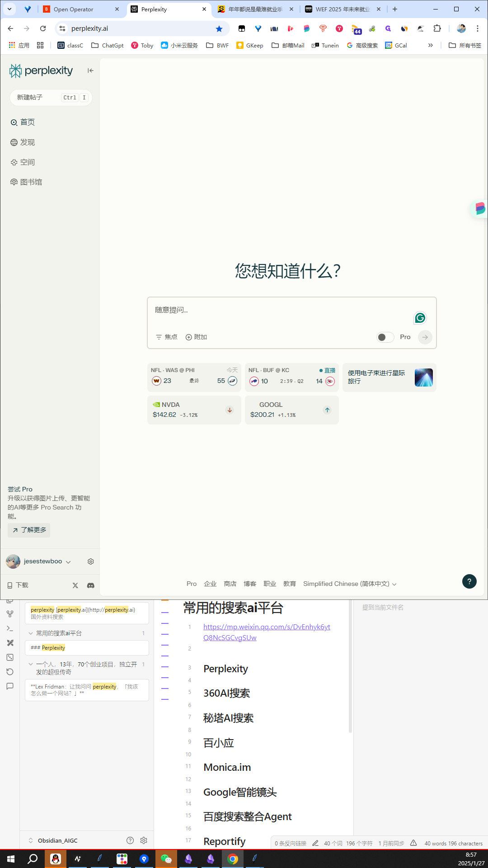
Task: Open the Discord icon link
Action: (90, 585)
